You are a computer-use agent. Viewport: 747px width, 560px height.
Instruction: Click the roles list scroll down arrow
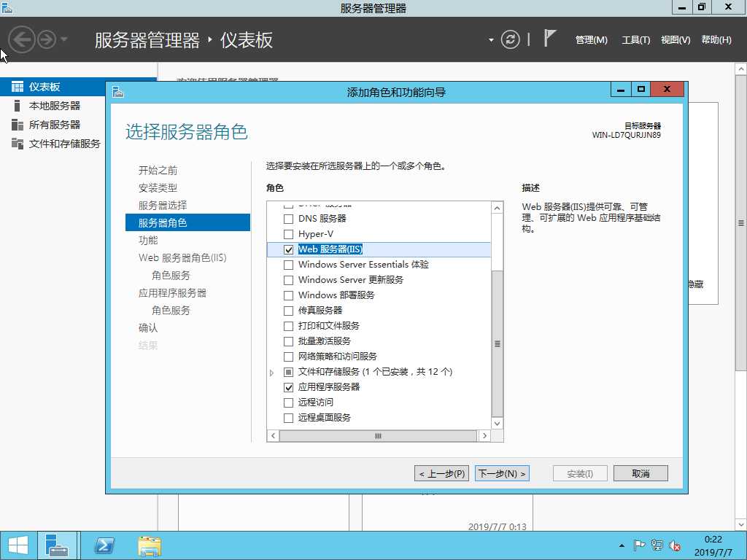click(x=497, y=424)
